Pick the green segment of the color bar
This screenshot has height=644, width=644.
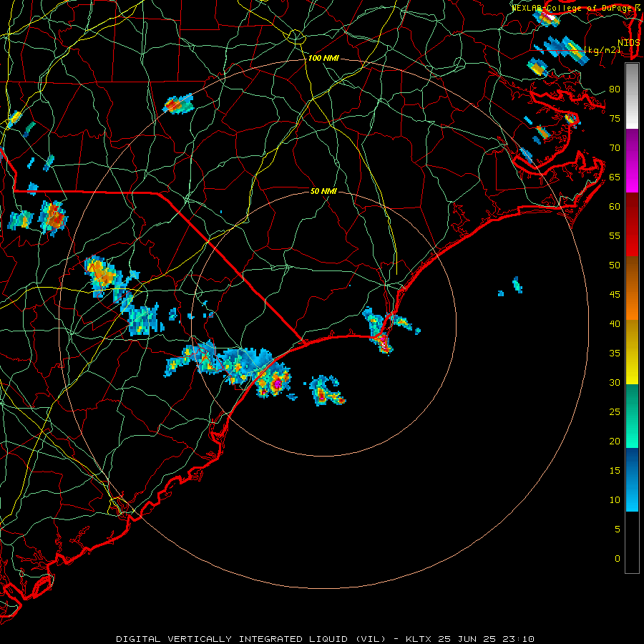[632, 416]
